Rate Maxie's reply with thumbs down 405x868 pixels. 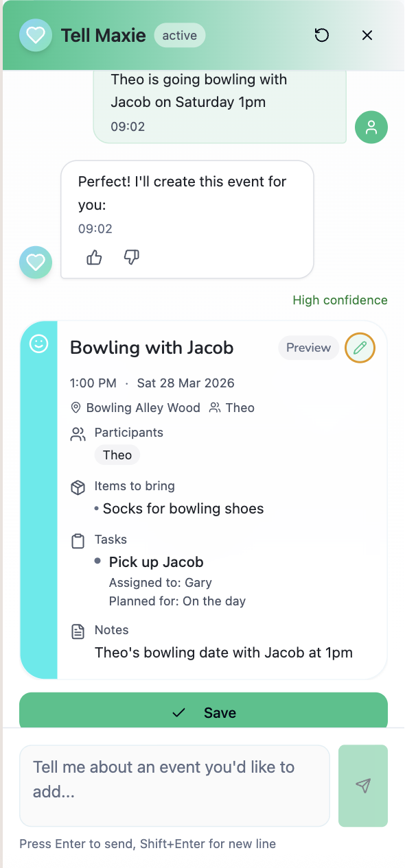(131, 257)
